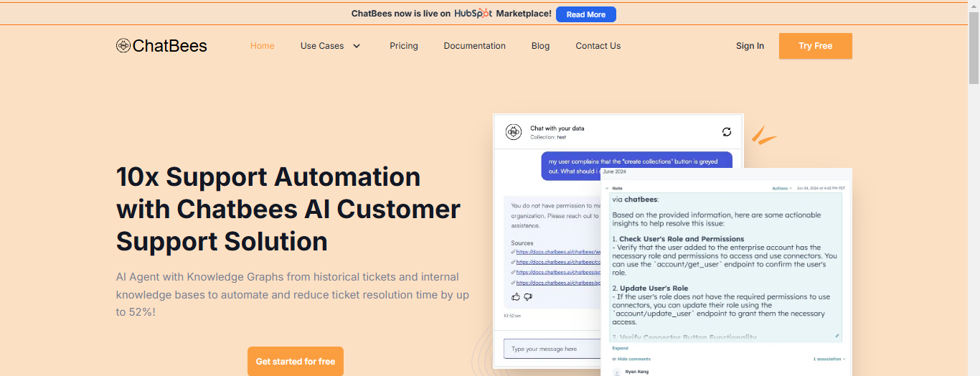Open the first docs.chatbees.ai source link

pos(557,252)
